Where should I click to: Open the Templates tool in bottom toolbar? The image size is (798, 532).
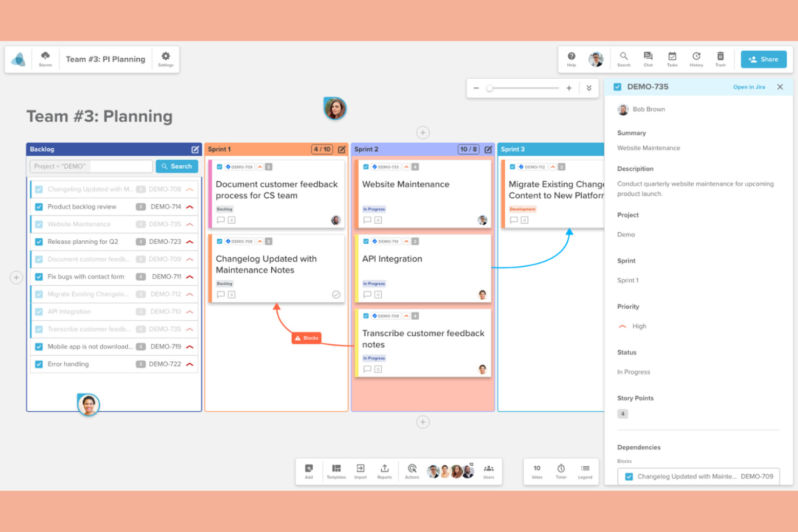[336, 471]
